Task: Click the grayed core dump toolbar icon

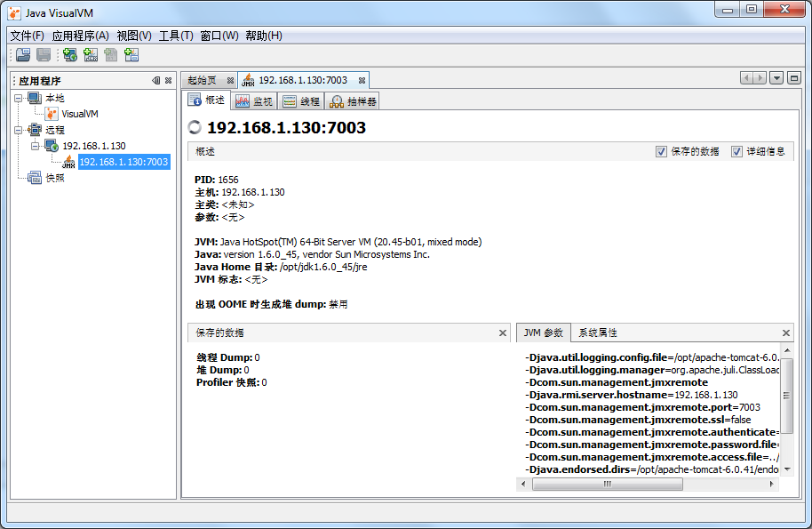Action: [111, 55]
